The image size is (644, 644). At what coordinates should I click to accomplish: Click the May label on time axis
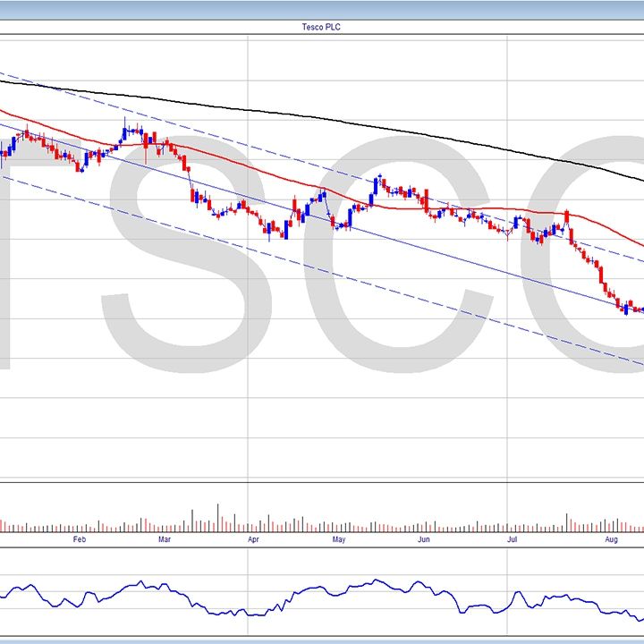338,540
